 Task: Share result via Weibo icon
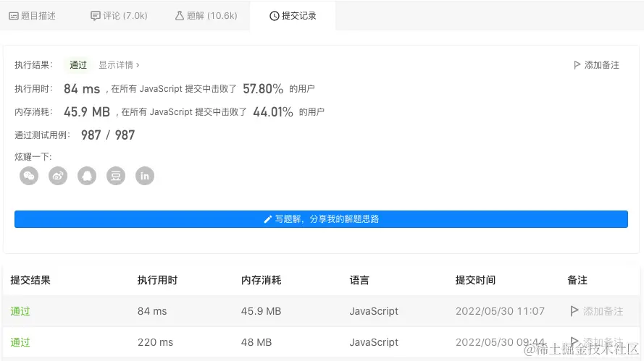click(x=58, y=176)
